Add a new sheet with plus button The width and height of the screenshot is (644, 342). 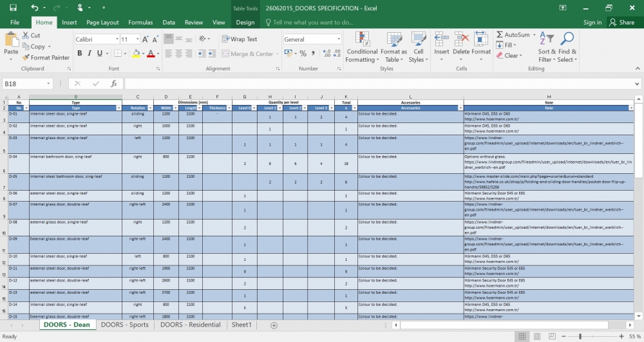coord(274,325)
